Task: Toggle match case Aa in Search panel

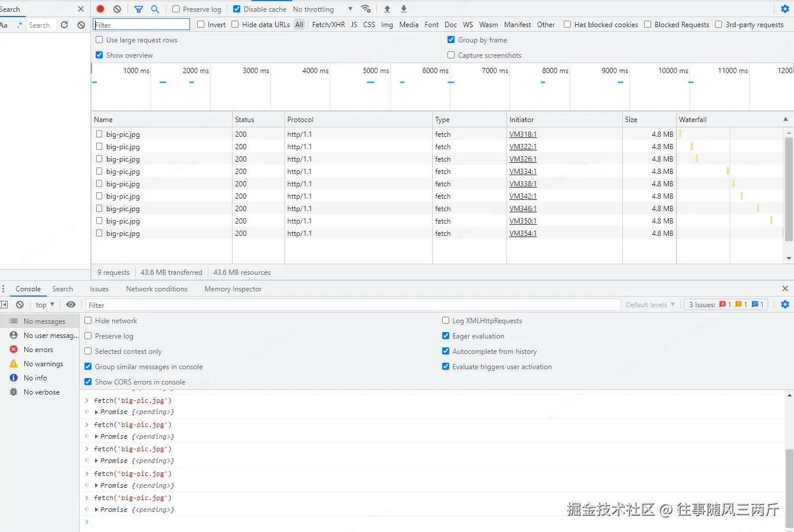Action: point(4,25)
